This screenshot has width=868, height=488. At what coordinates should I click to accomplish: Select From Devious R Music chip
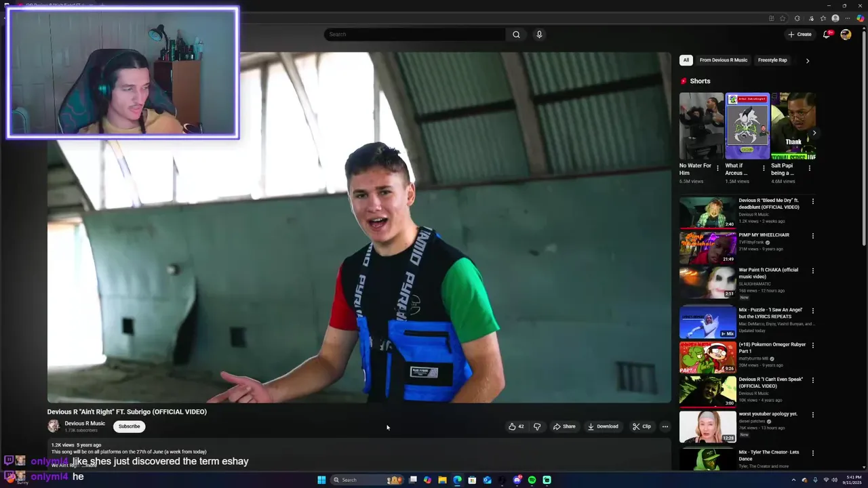(x=724, y=60)
